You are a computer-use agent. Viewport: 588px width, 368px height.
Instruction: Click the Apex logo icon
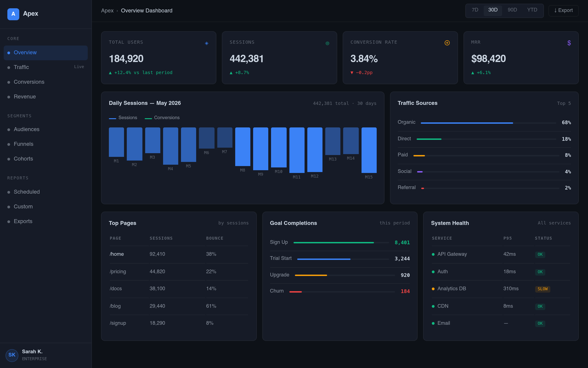pos(13,14)
